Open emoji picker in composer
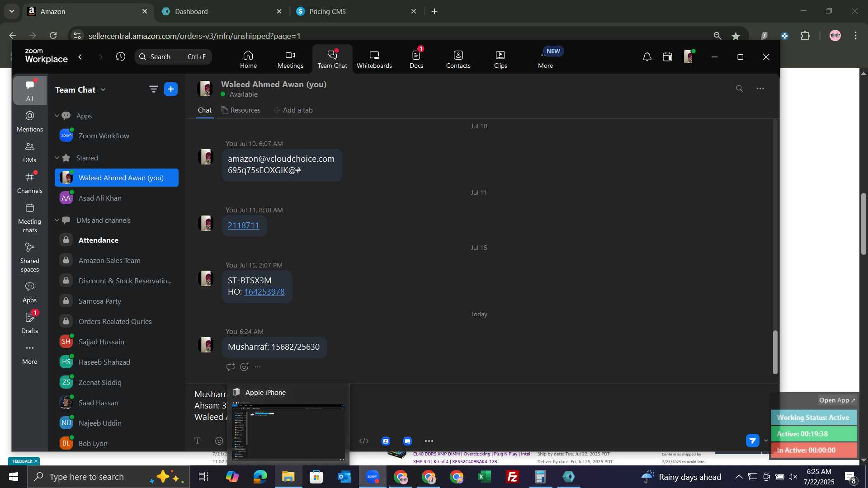 (x=219, y=441)
